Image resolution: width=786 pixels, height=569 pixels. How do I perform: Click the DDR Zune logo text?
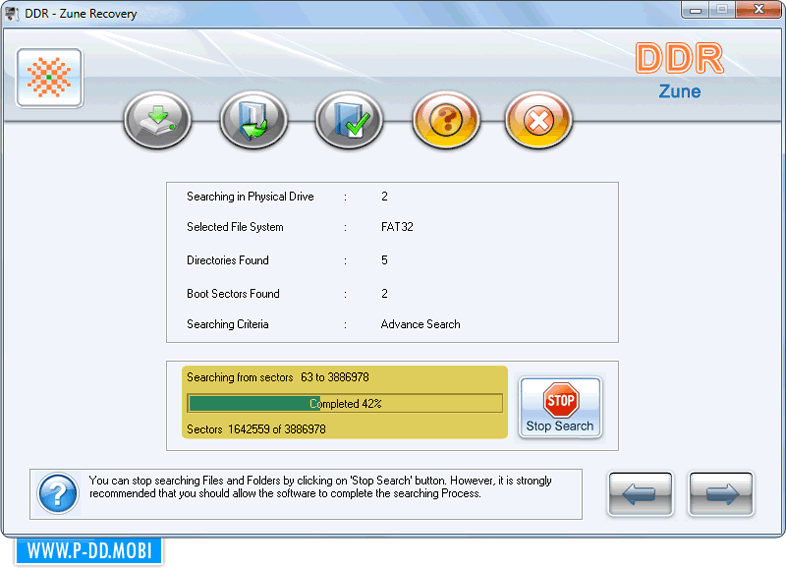680,70
